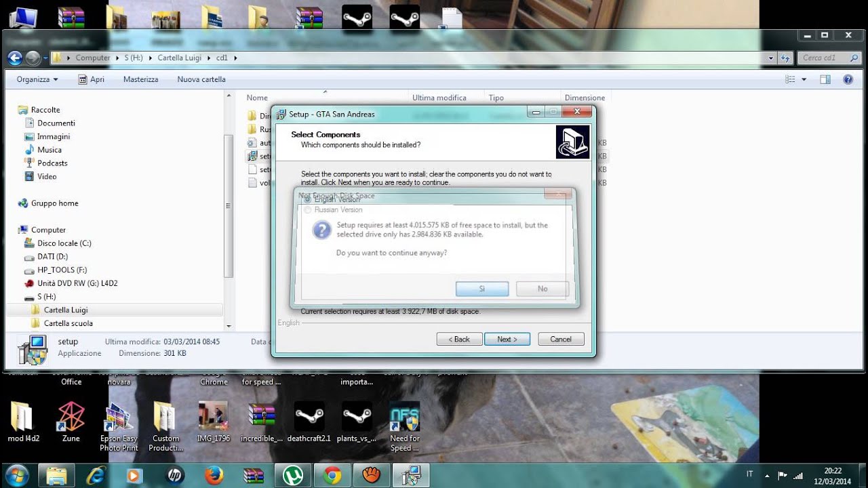Select the Russian Version radio button
This screenshot has width=868, height=488.
tap(308, 210)
